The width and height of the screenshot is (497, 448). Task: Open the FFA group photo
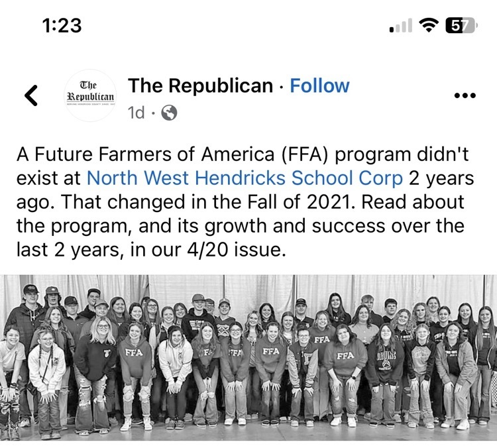pos(248,357)
